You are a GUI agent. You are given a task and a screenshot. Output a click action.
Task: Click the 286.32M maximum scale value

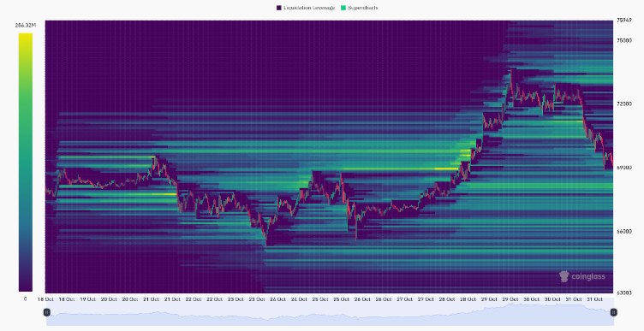[26, 26]
